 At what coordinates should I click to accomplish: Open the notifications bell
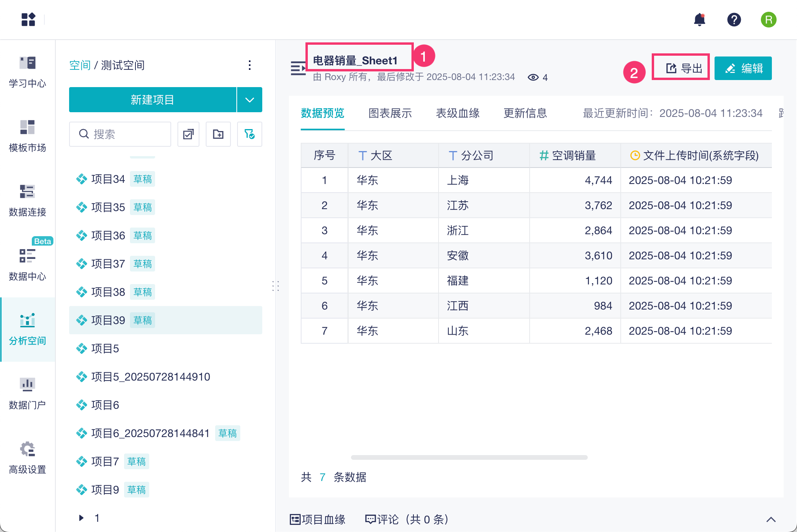[700, 20]
